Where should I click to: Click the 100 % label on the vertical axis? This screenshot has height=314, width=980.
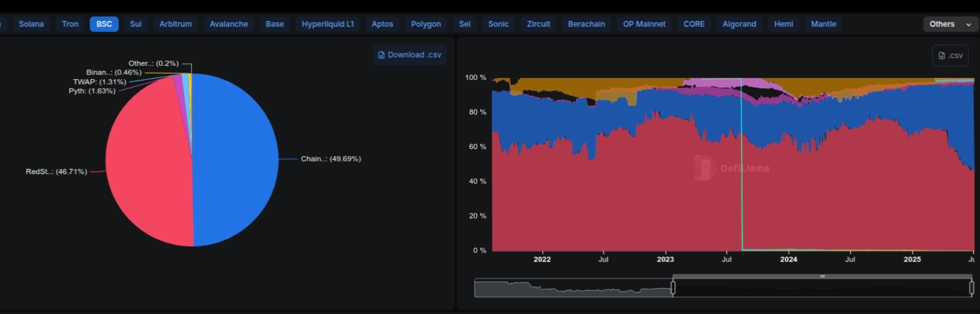click(475, 77)
